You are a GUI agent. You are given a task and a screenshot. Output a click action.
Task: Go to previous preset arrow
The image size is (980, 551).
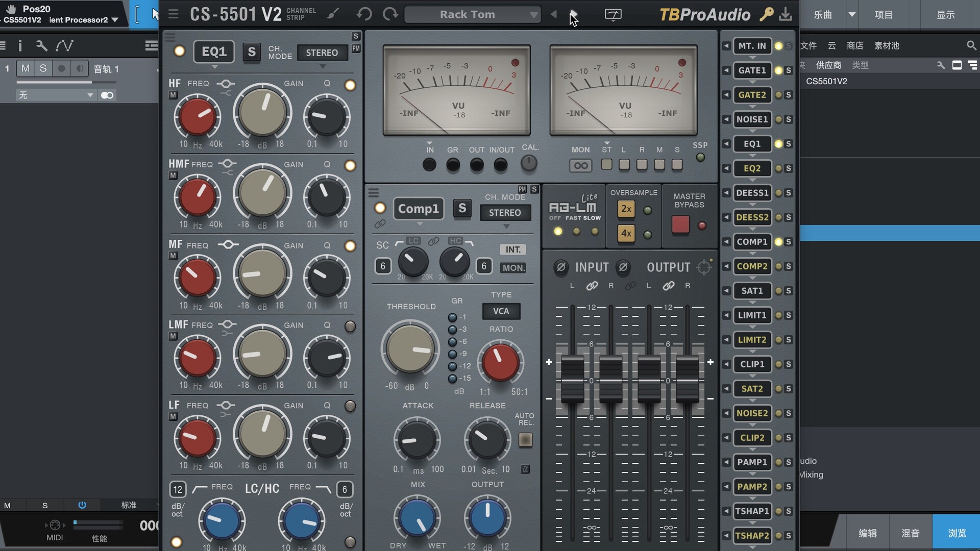pyautogui.click(x=554, y=14)
